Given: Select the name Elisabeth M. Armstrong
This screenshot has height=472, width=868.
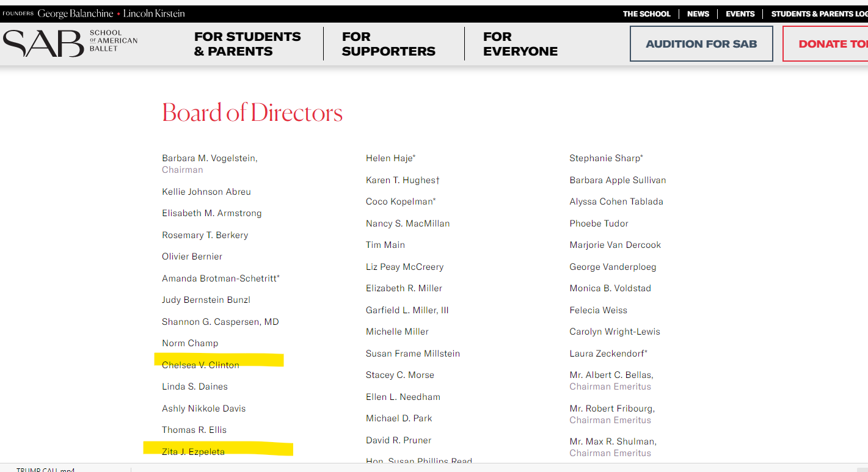Looking at the screenshot, I should 212,213.
